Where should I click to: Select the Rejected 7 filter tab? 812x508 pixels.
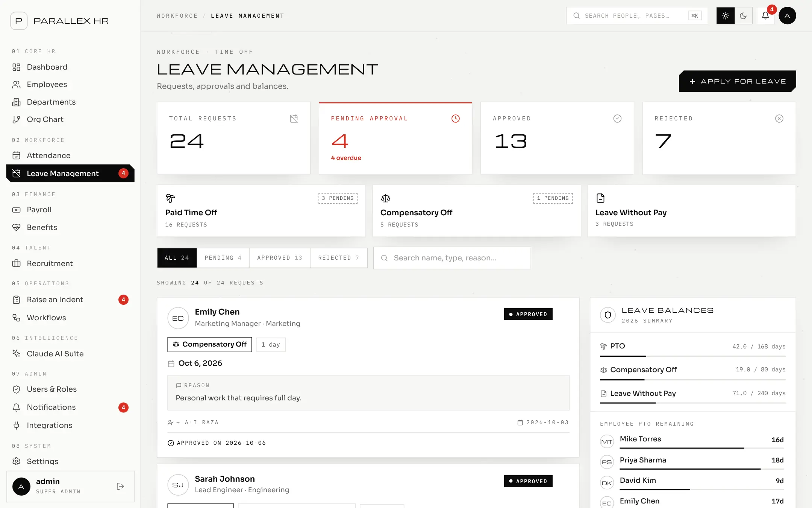pos(339,258)
